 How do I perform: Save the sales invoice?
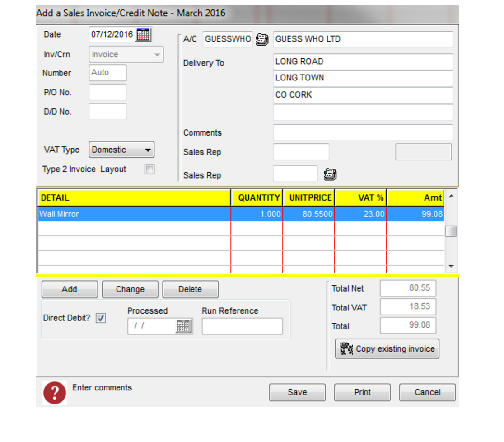(297, 392)
